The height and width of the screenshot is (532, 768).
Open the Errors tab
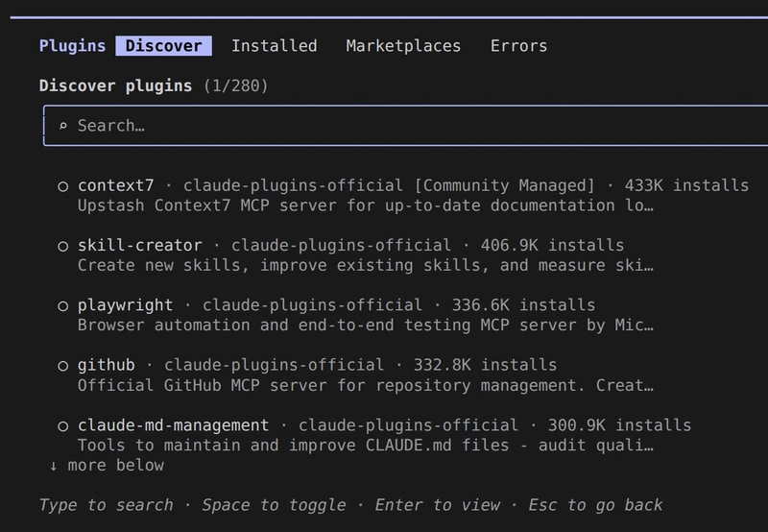(x=518, y=45)
